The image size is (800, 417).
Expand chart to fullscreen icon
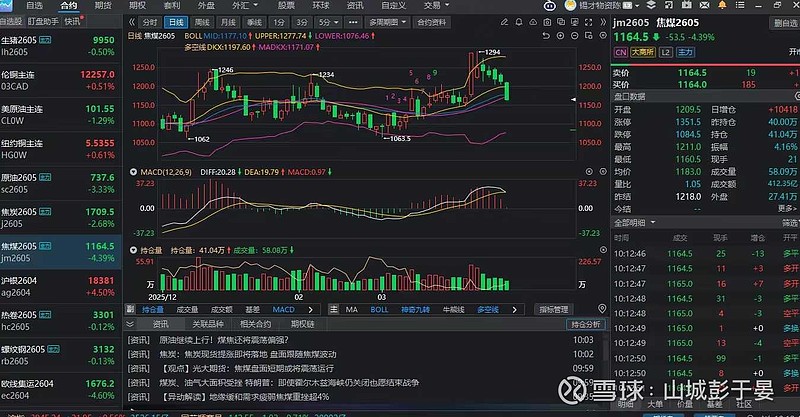point(588,22)
